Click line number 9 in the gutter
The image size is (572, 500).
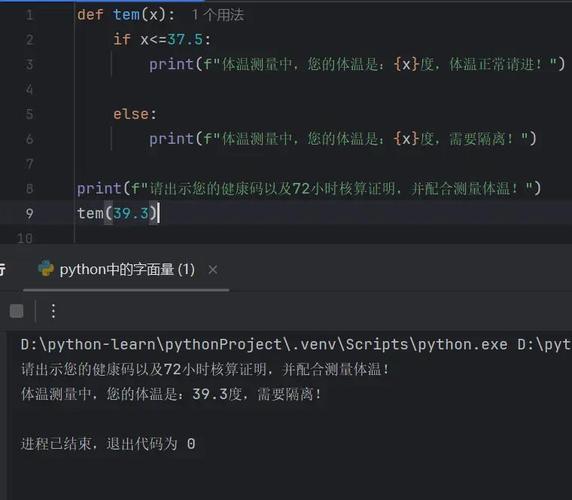[x=30, y=214]
